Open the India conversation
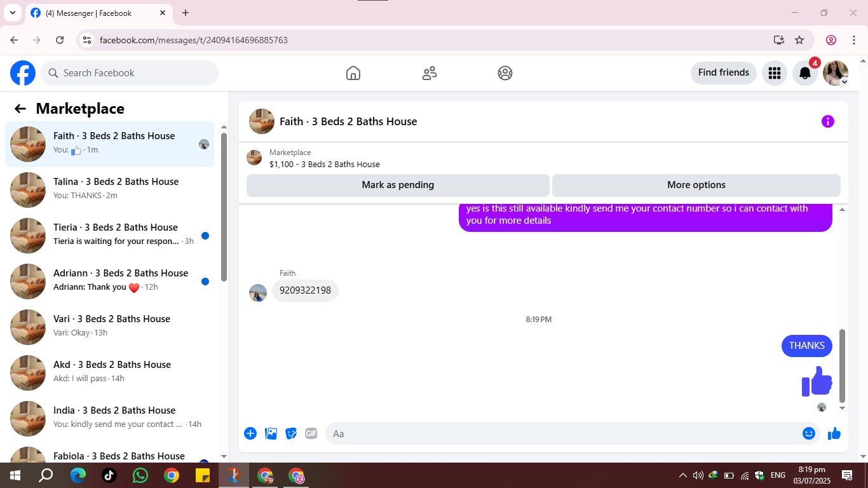 pyautogui.click(x=109, y=419)
